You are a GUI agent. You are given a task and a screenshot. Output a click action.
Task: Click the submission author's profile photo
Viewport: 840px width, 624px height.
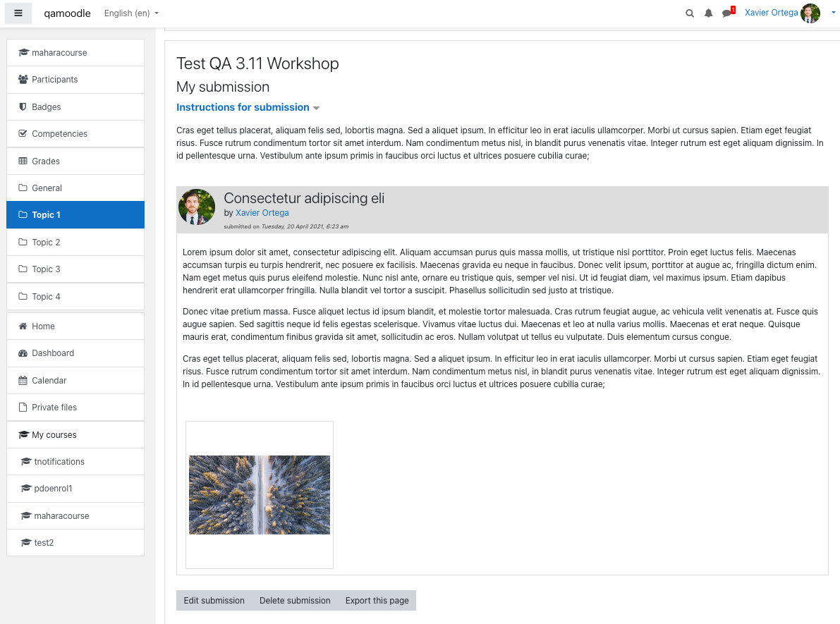(x=197, y=207)
